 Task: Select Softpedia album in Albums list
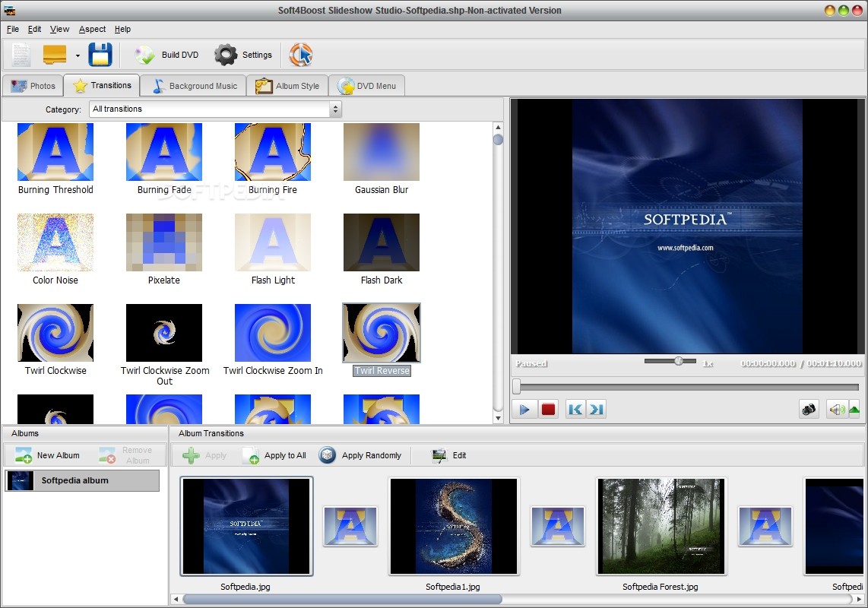pyautogui.click(x=83, y=480)
